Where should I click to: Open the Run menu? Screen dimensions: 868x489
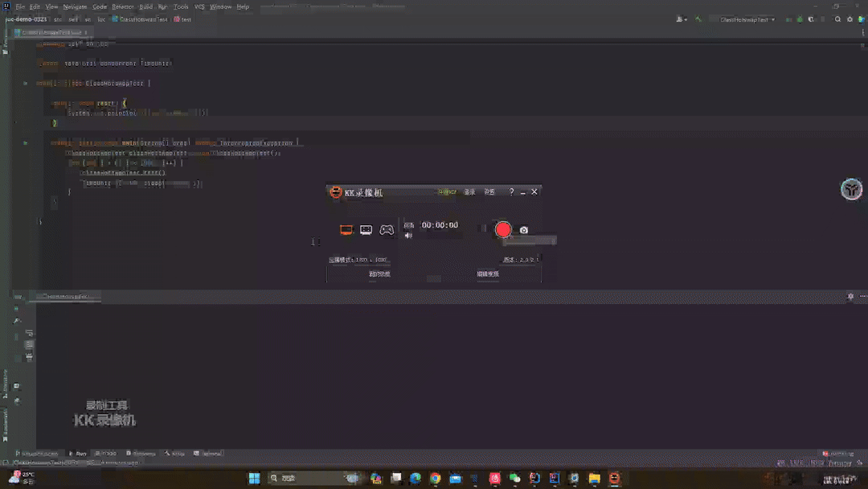(162, 6)
